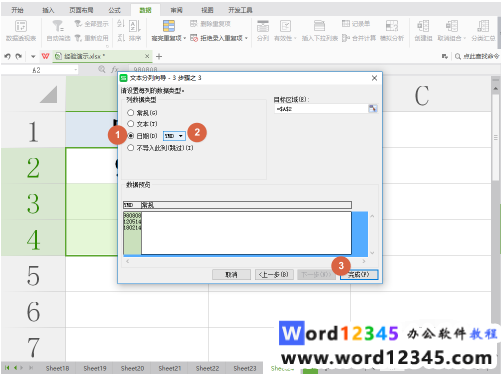Open the 开始 ribbon tab
This screenshot has height=374, width=502.
(17, 10)
